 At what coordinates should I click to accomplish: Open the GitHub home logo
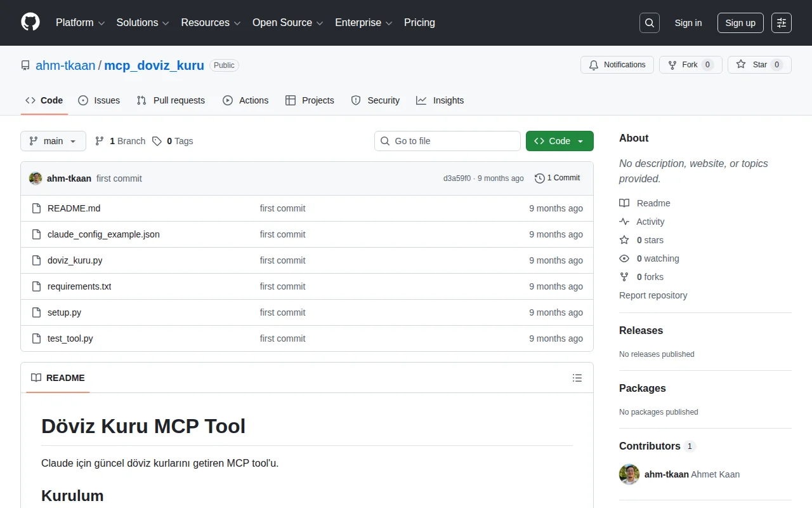30,22
